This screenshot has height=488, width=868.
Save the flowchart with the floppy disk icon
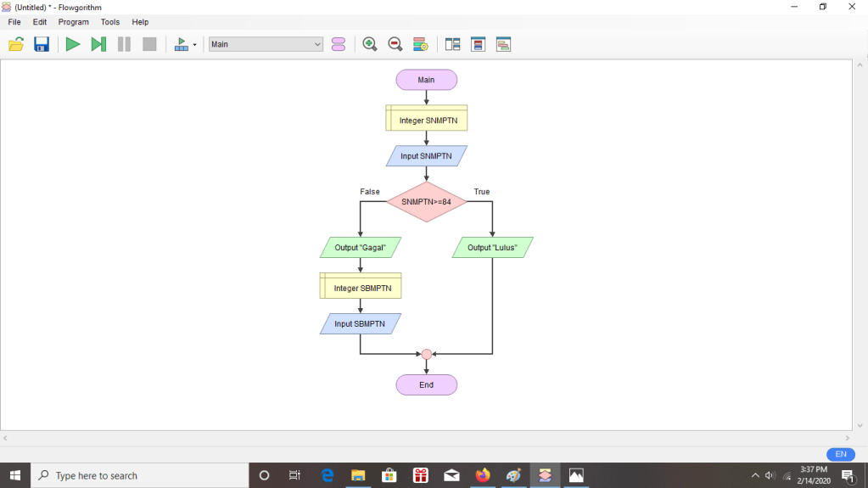(42, 44)
